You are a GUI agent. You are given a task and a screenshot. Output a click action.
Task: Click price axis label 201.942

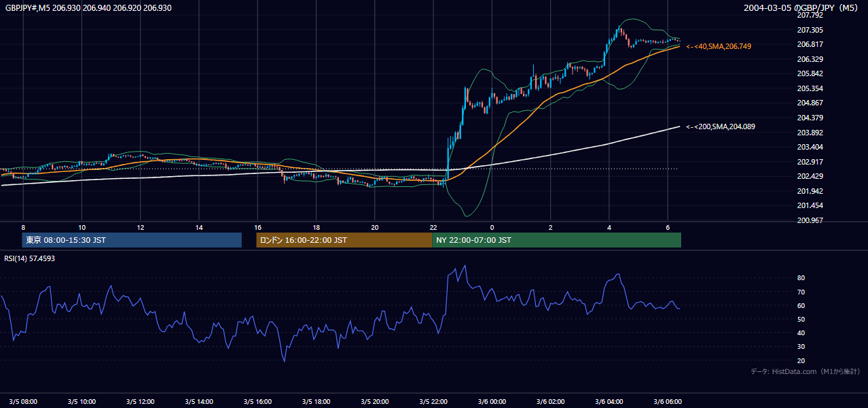click(x=810, y=191)
